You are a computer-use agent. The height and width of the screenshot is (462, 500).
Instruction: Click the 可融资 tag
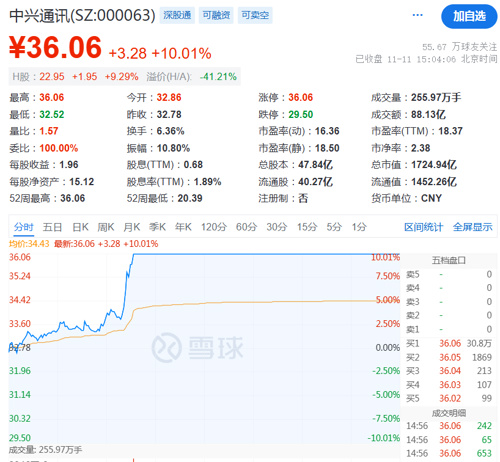[x=216, y=15]
